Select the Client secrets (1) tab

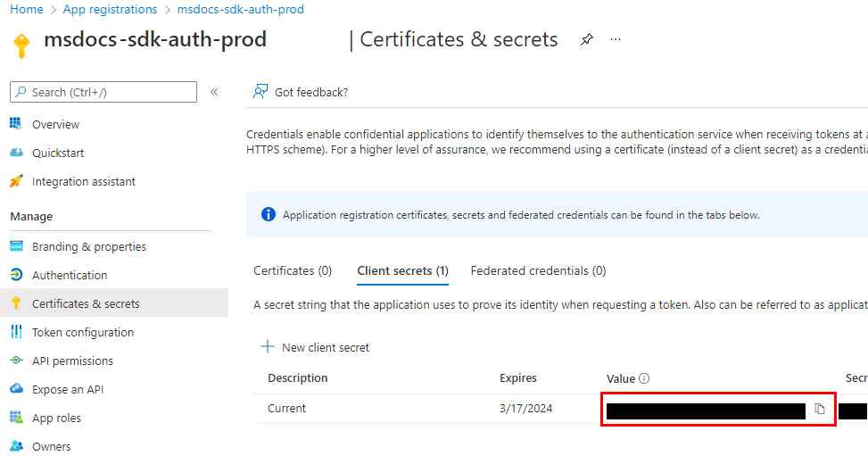402,271
